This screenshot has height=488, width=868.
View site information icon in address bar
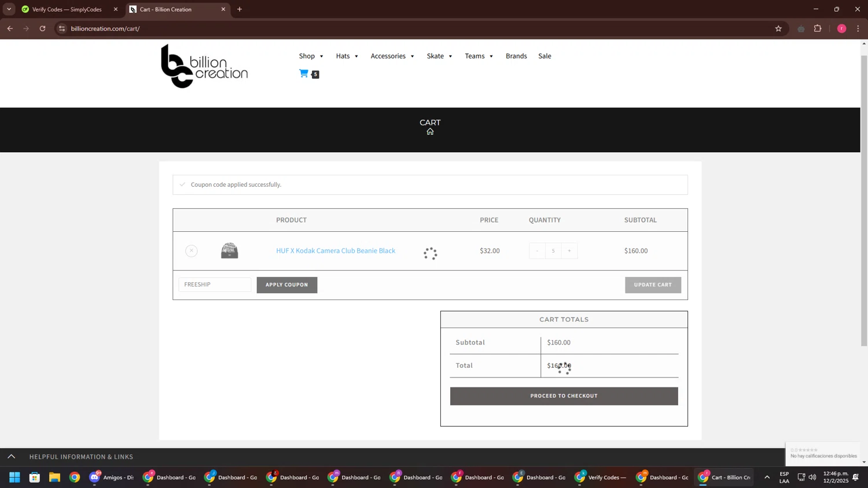coord(62,28)
